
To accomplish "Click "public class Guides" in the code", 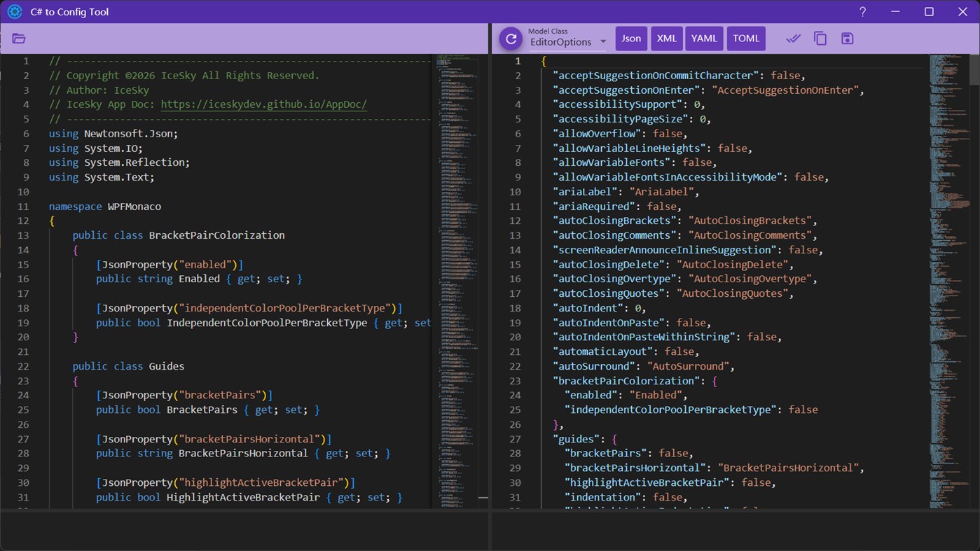I will [x=129, y=366].
